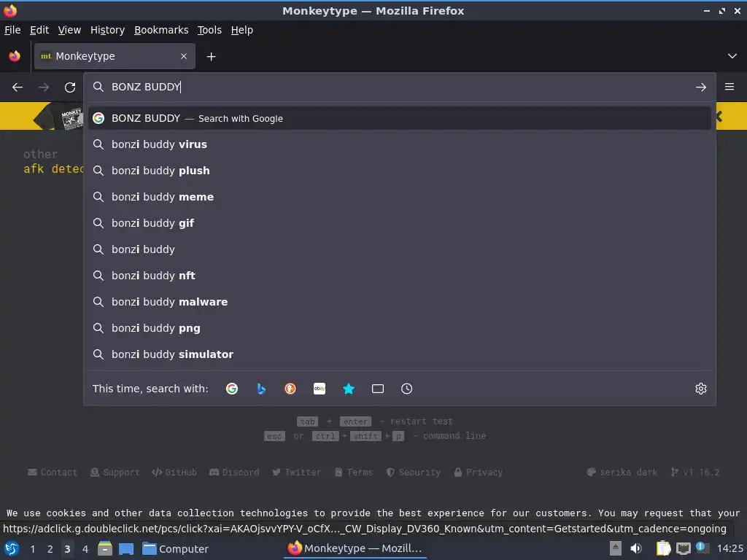The height and width of the screenshot is (560, 747).
Task: Expand the list all tabs chevron
Action: (732, 56)
